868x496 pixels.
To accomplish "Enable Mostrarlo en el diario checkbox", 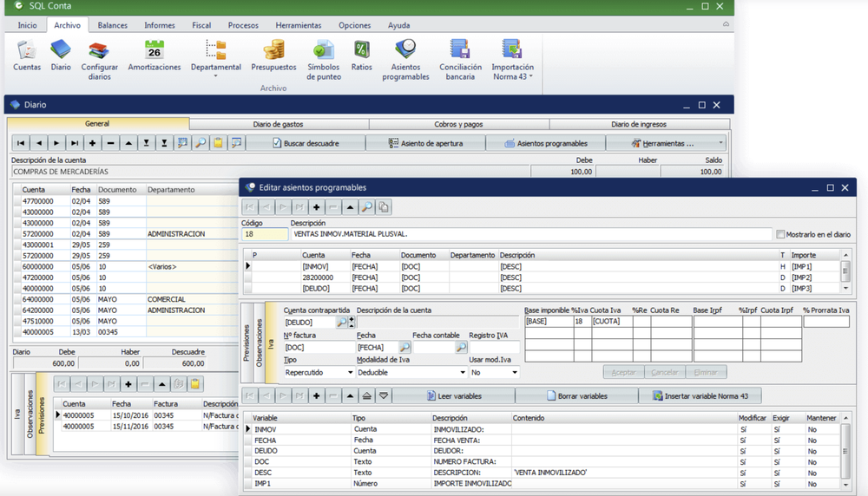I will point(780,234).
